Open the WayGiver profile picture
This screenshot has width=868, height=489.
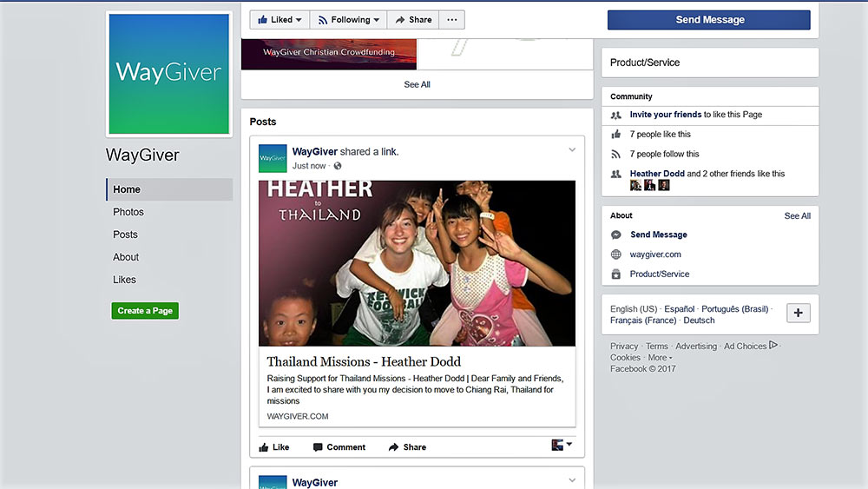click(x=169, y=74)
